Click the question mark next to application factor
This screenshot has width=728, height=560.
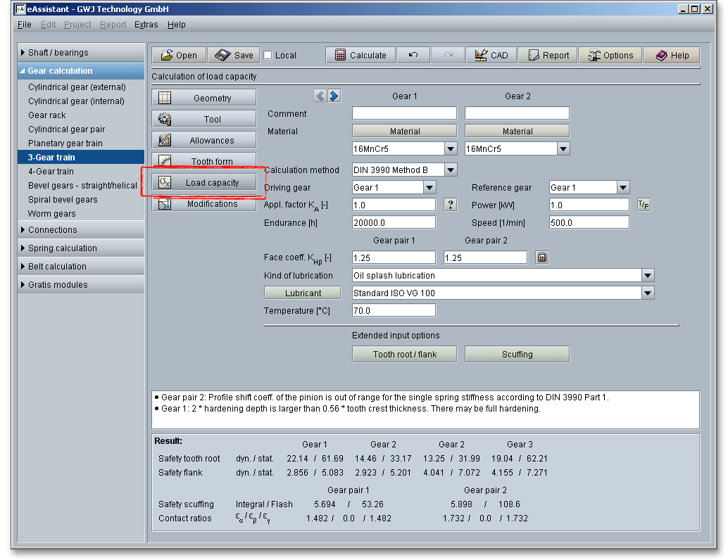pos(451,205)
